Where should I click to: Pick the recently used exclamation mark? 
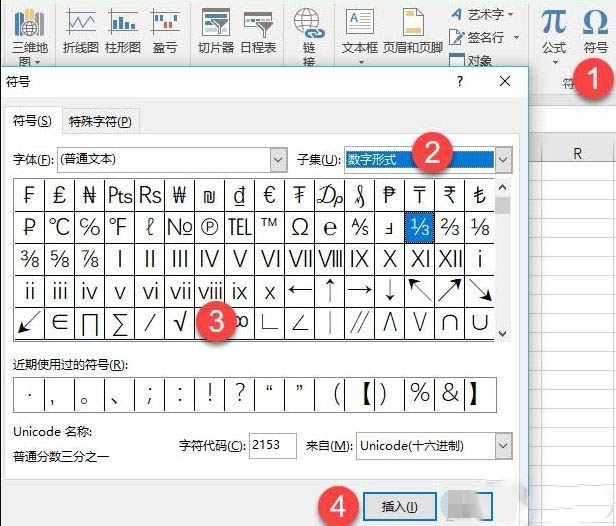(x=210, y=394)
